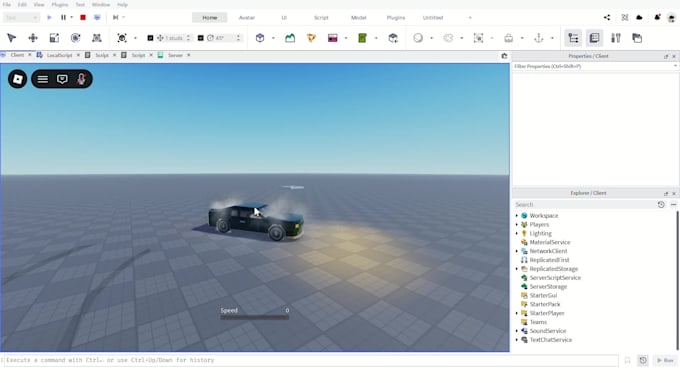Insert a Part with the cube icon

(x=260, y=38)
